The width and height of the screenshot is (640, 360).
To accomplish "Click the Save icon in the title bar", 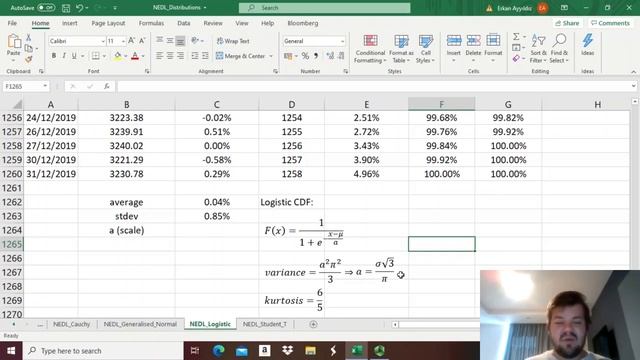I will [x=66, y=8].
